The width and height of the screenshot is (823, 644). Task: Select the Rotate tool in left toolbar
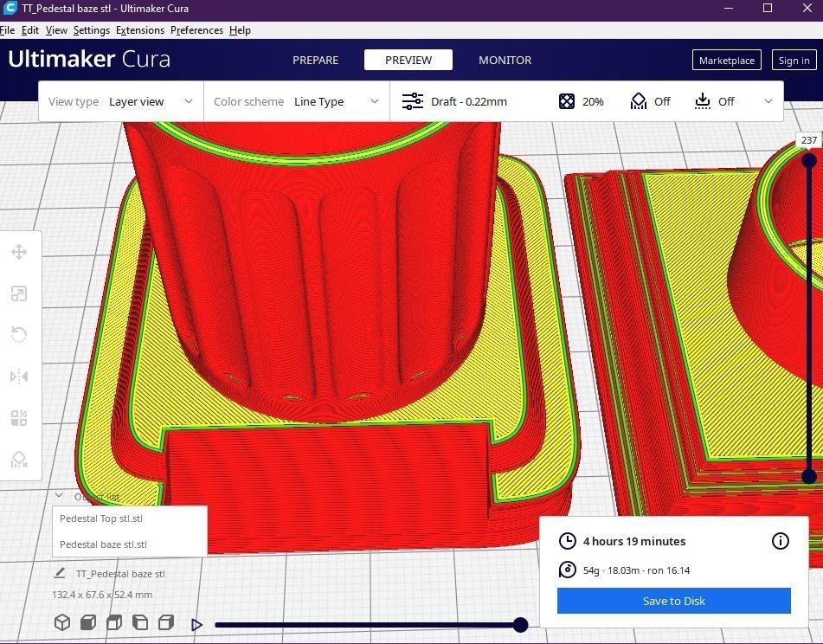19,334
